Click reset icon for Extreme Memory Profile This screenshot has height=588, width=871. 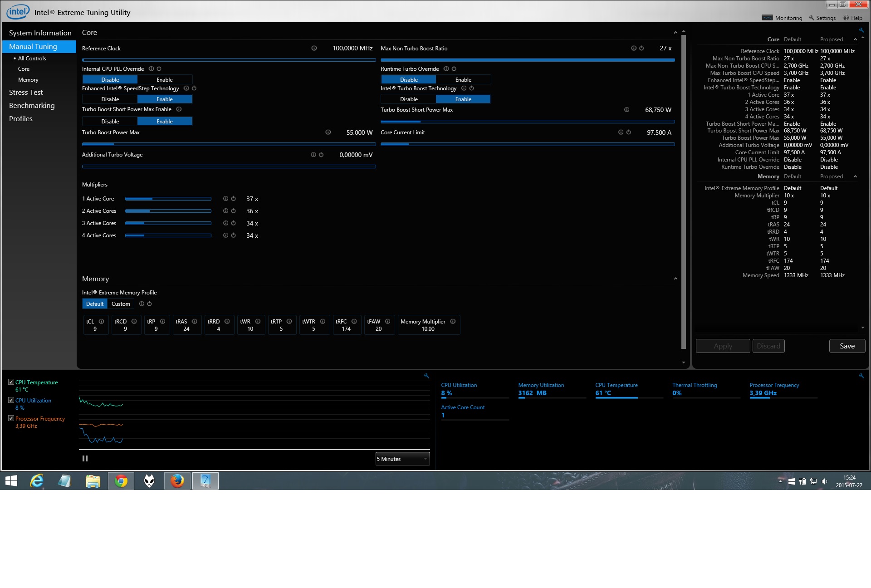(x=150, y=304)
